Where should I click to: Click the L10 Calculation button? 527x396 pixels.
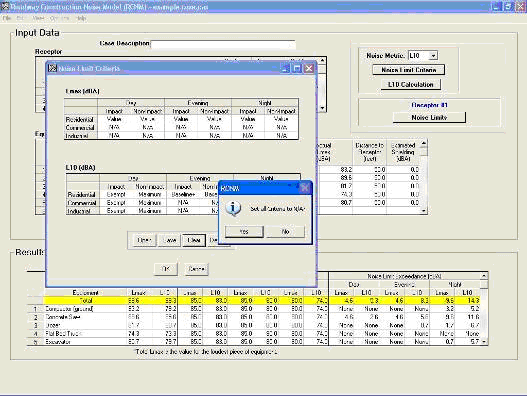tap(410, 84)
